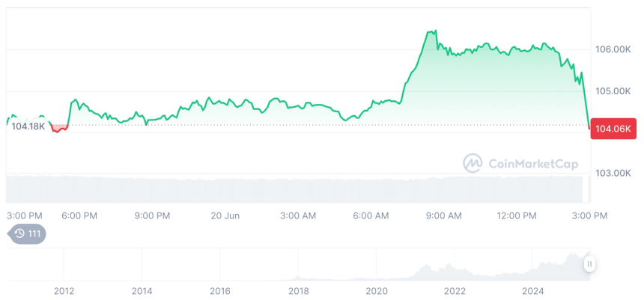This screenshot has height=300, width=644.
Task: Click the chart peak above 106.00K
Action: [431, 31]
